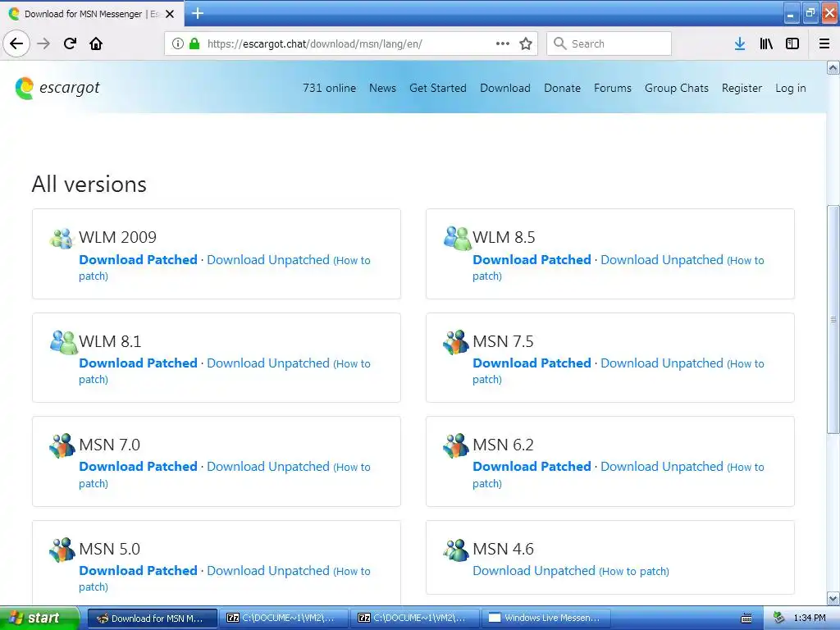Click the page scrollbar up arrow
This screenshot has height=630, width=840.
833,67
